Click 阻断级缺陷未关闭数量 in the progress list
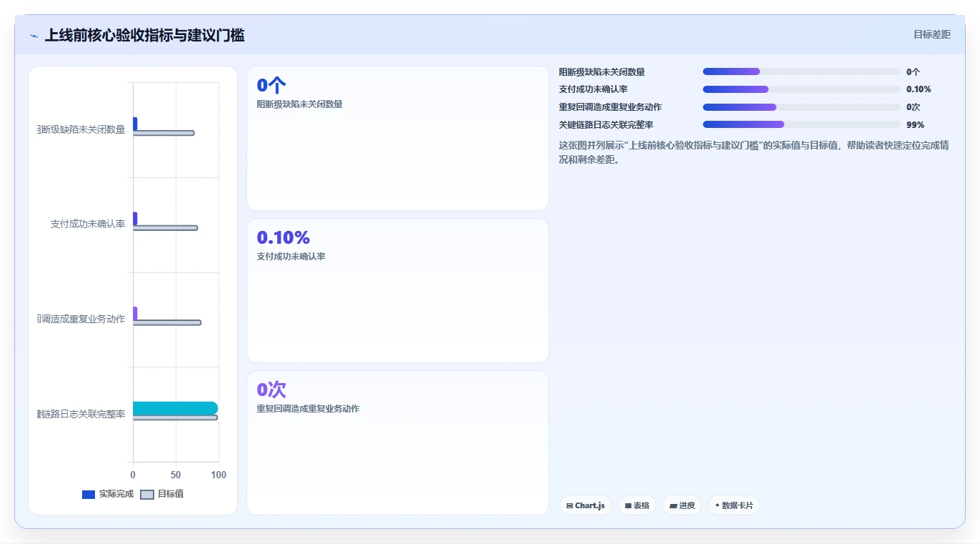980x544 pixels. pyautogui.click(x=601, y=71)
